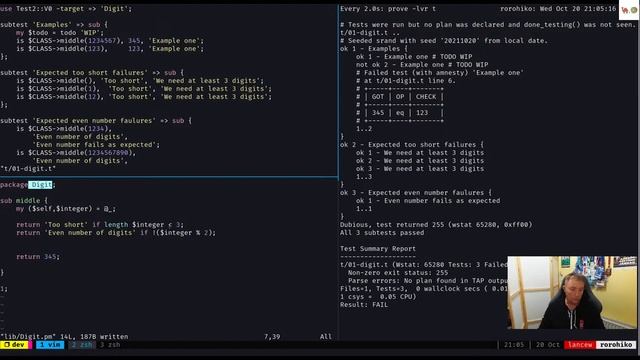
Task: Click the '1..3' plan line
Action: [x=364, y=177]
